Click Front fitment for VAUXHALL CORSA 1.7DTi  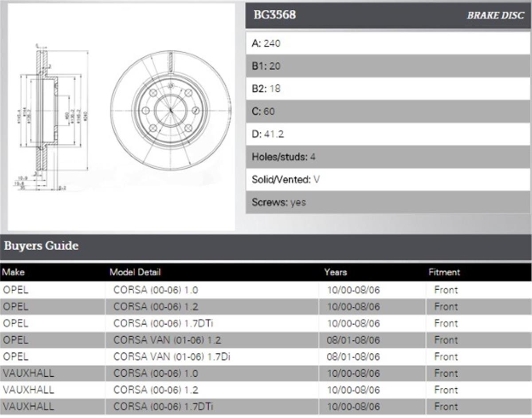[x=446, y=406]
